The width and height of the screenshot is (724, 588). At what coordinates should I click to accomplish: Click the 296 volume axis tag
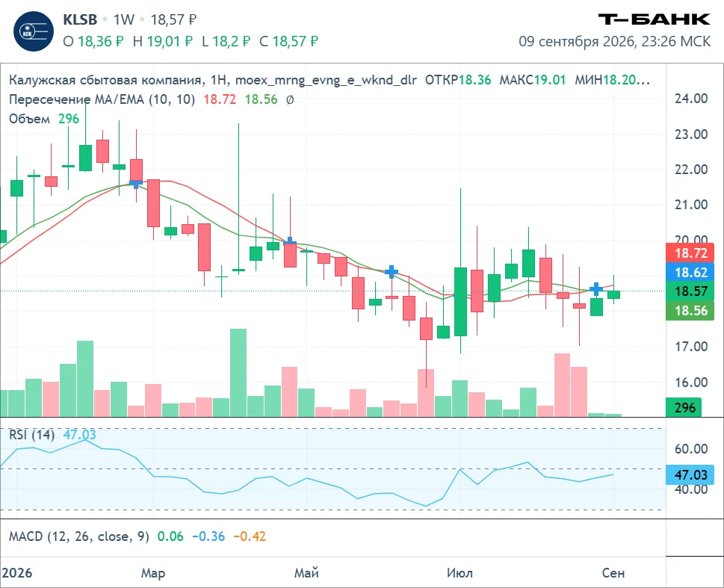(x=684, y=408)
